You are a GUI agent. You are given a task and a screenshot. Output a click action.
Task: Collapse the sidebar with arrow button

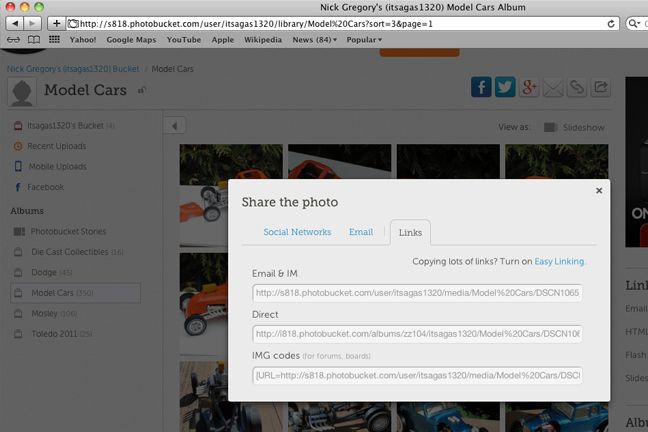coord(175,126)
